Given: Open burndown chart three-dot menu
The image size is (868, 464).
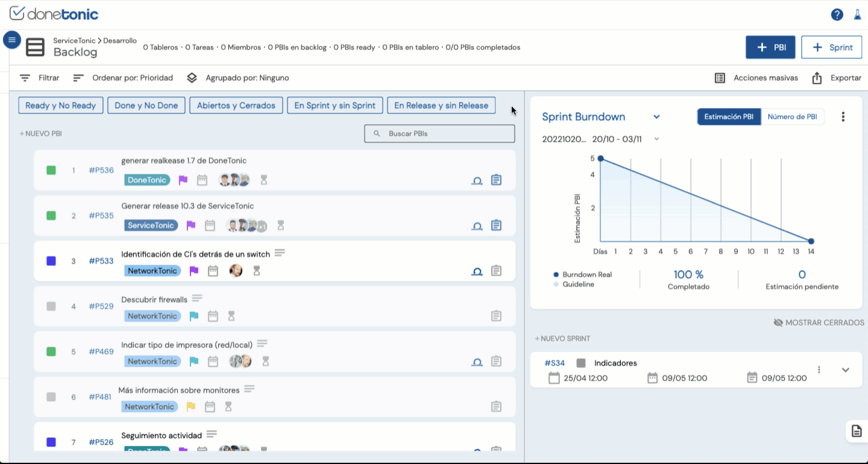Looking at the screenshot, I should click(843, 117).
